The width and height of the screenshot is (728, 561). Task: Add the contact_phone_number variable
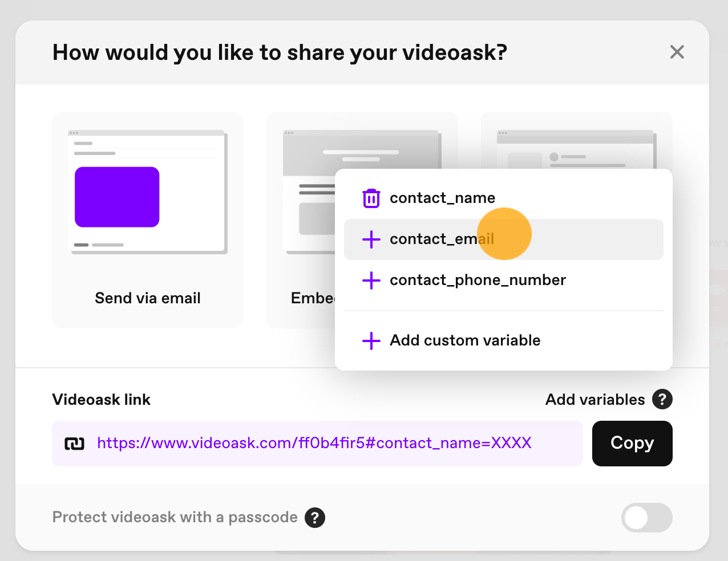(x=503, y=280)
